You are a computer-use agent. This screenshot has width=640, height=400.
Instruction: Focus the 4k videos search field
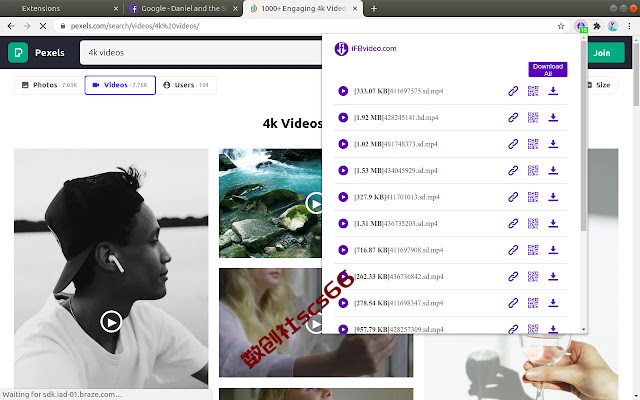(201, 53)
